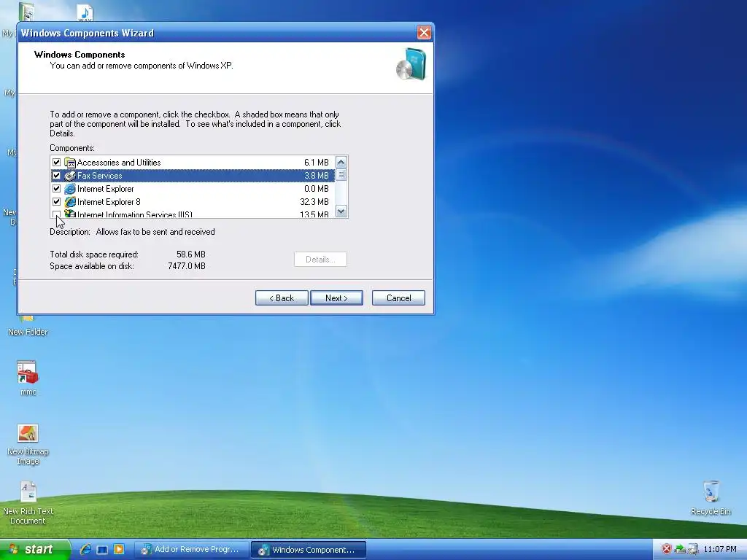Select the New Rich Text Document icon
The height and width of the screenshot is (560, 747).
[x=28, y=492]
